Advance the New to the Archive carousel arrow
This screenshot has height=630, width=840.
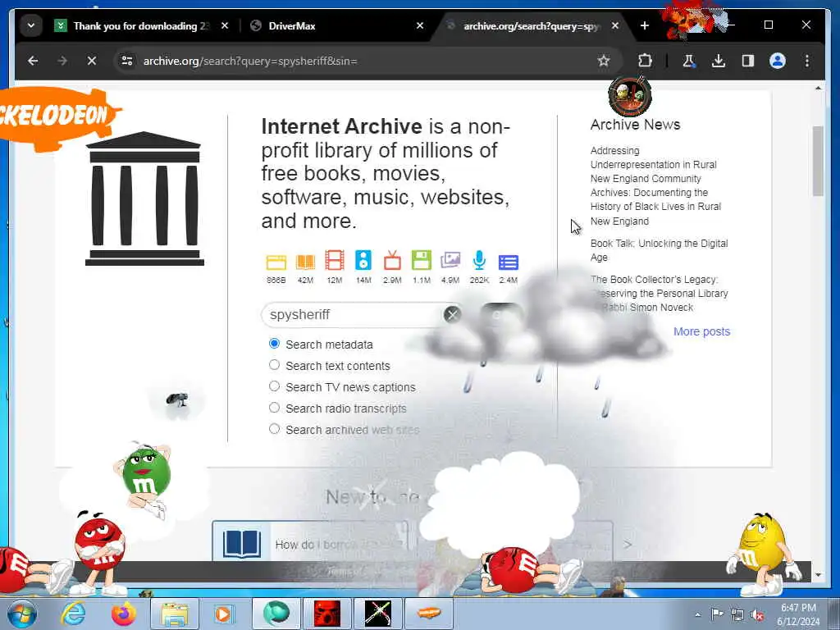[628, 545]
